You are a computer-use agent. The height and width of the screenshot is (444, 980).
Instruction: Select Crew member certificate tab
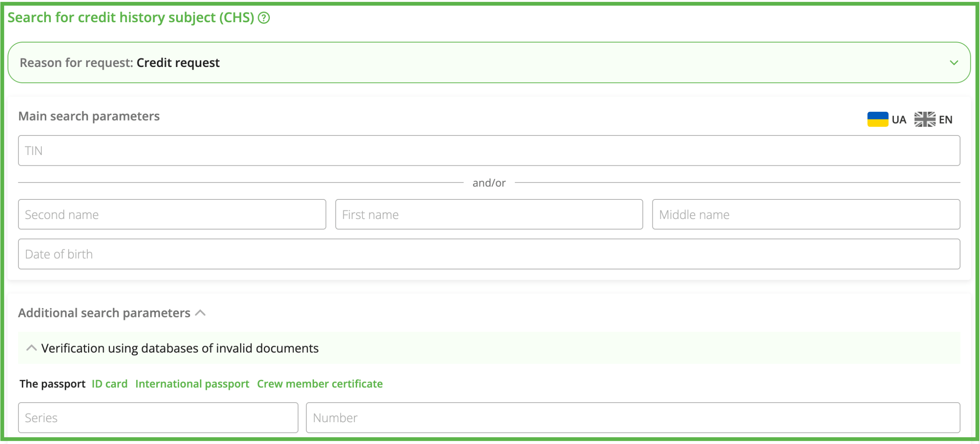tap(320, 384)
